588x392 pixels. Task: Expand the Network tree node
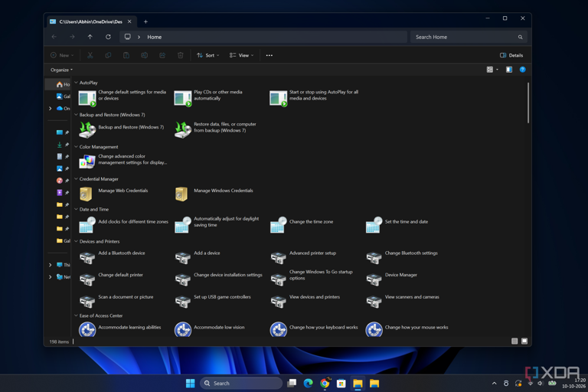[x=51, y=277]
